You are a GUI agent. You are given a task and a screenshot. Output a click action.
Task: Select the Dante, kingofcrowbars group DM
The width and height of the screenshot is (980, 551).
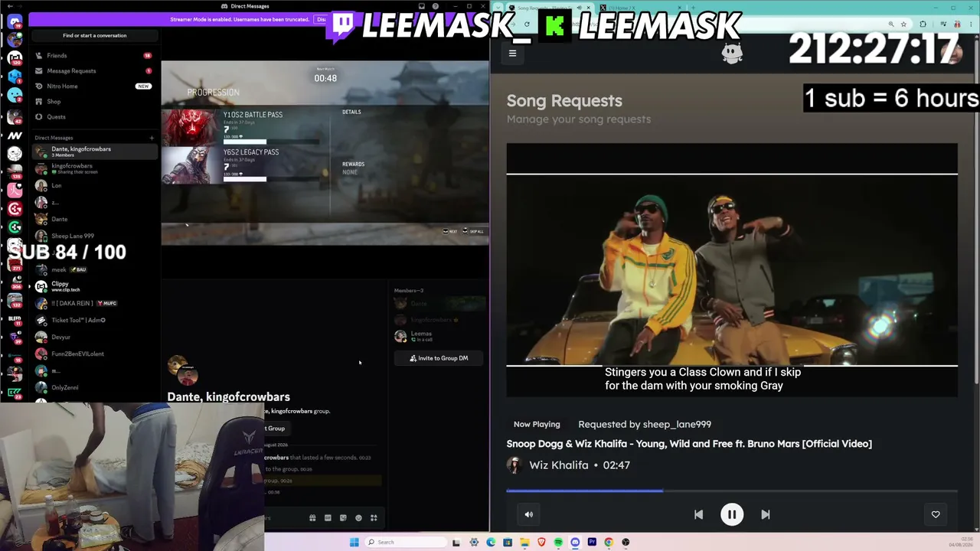[x=95, y=152]
